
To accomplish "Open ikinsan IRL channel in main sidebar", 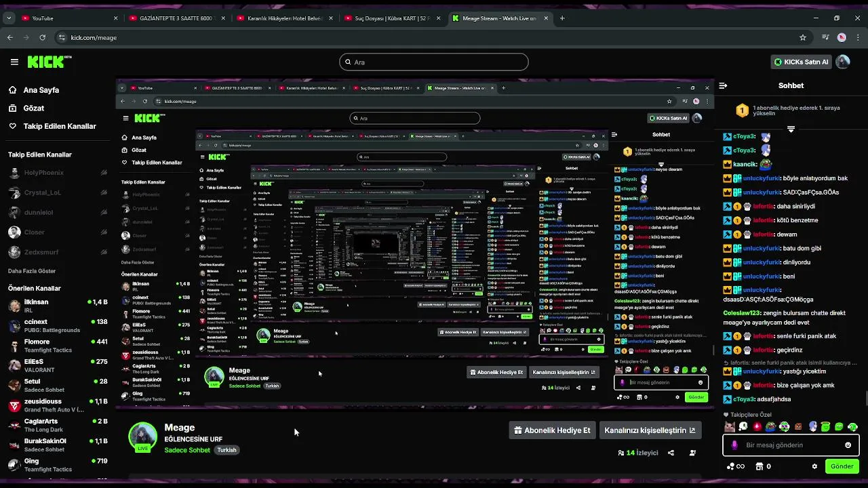I will click(57, 306).
